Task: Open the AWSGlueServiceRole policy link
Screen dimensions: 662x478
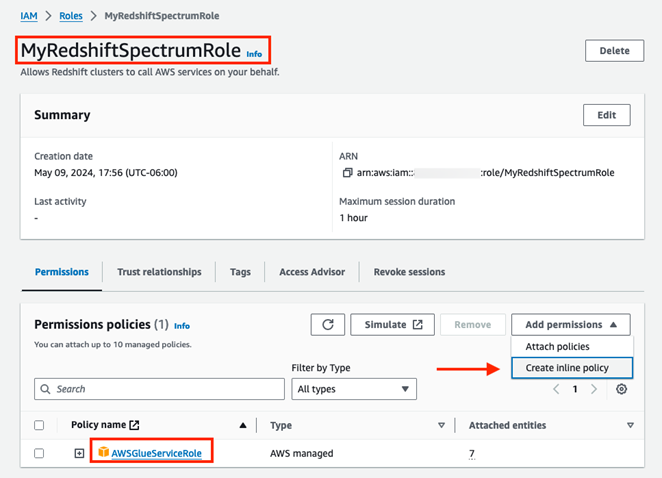Action: [x=156, y=453]
